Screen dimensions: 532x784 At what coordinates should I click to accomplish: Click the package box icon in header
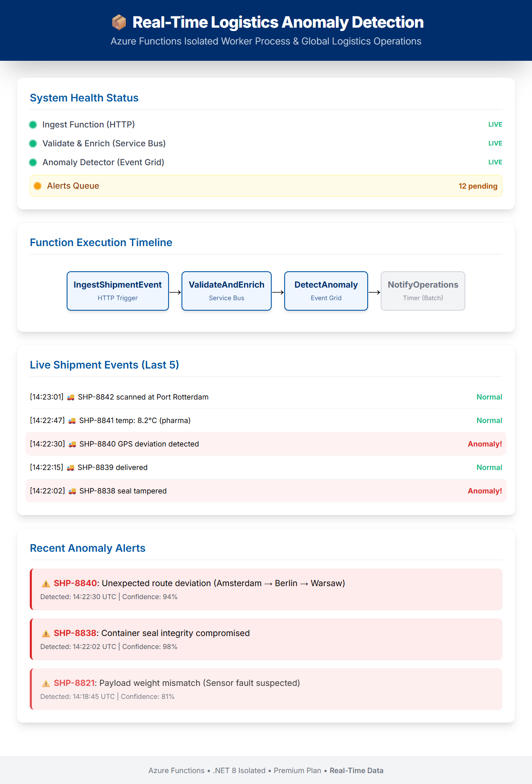119,22
